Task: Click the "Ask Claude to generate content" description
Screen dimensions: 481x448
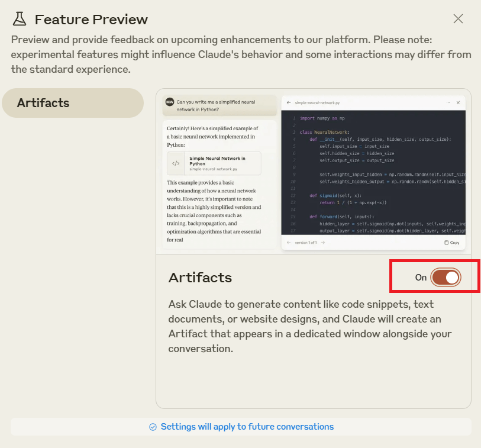Action: [310, 326]
